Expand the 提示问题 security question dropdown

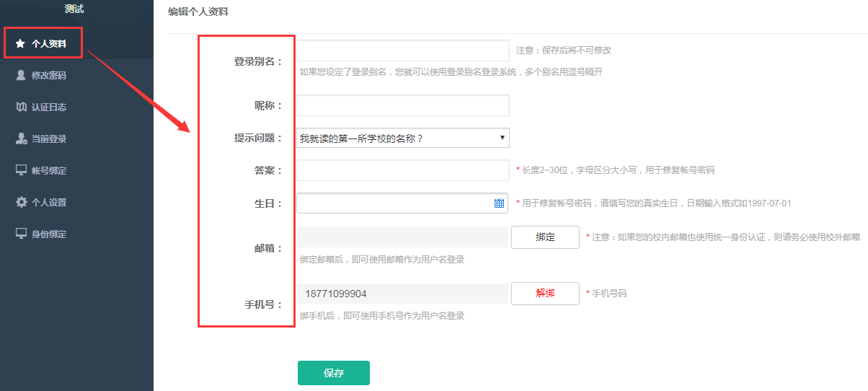coord(403,138)
